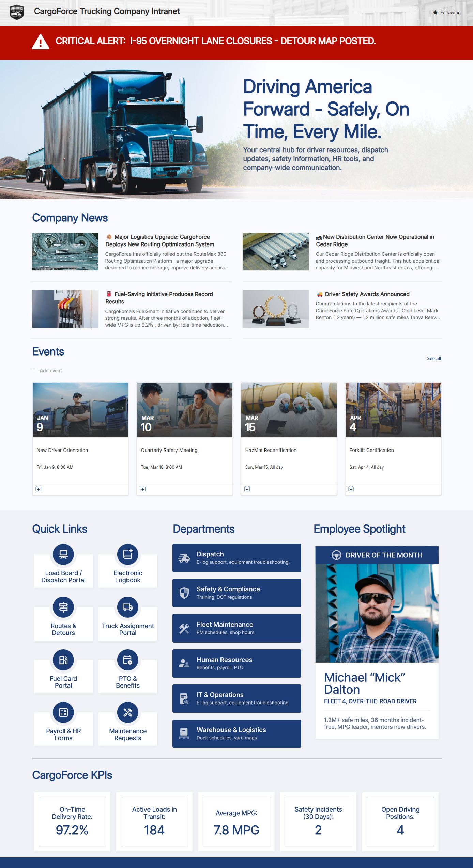Screen dimensions: 473x868
Task: Open the Safety & Compliance department title
Action: click(228, 589)
